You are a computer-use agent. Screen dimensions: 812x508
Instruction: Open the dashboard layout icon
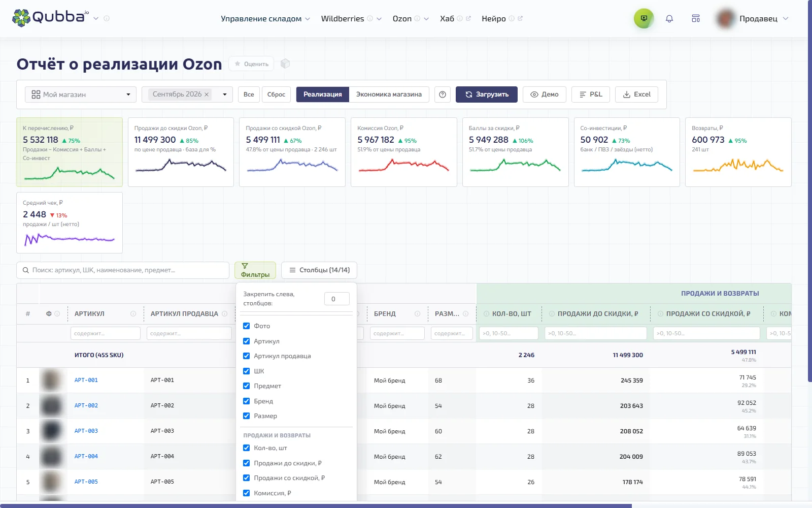pos(696,19)
